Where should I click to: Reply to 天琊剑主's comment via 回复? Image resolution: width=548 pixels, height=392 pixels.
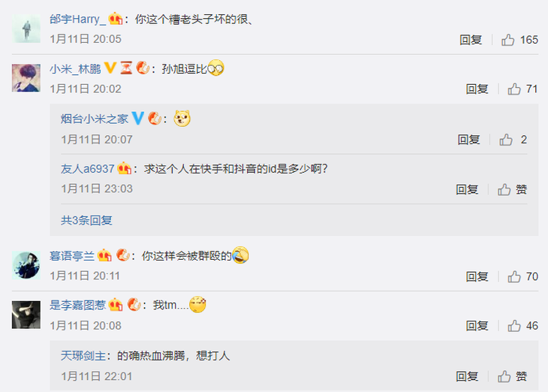coord(467,376)
